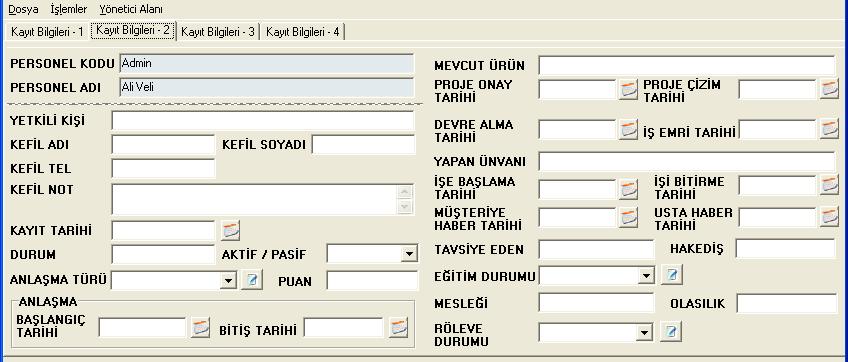The width and height of the screenshot is (848, 362).
Task: Expand the RÖLEVE DURUMU dropdown
Action: (644, 332)
